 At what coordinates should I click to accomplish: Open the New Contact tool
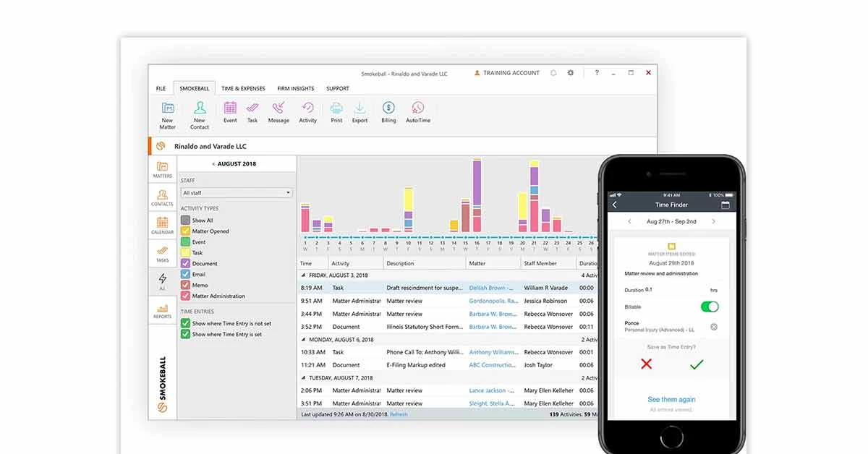point(199,113)
